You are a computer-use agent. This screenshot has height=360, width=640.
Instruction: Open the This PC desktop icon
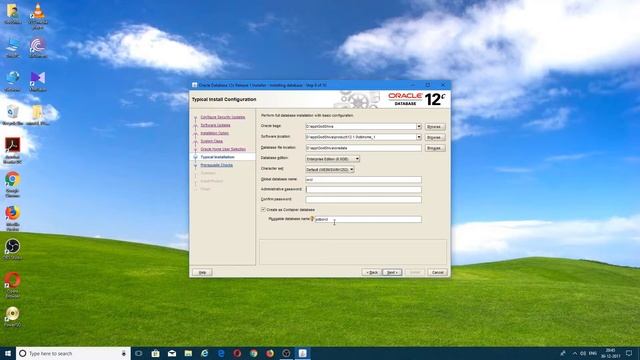[13, 48]
